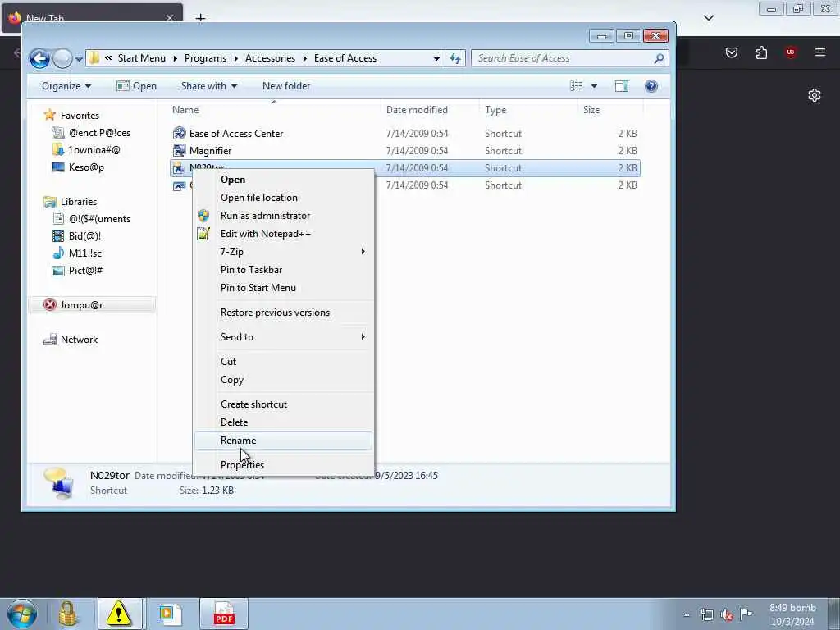This screenshot has width=840, height=630.
Task: Click Network in the navigation pane
Action: [79, 339]
